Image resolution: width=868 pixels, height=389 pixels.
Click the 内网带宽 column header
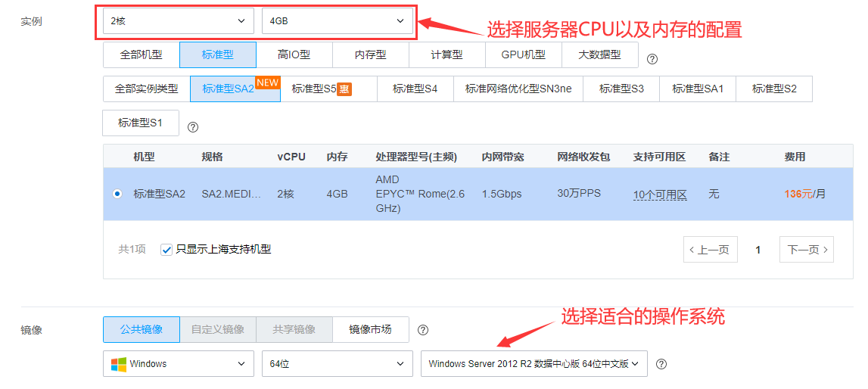point(502,157)
